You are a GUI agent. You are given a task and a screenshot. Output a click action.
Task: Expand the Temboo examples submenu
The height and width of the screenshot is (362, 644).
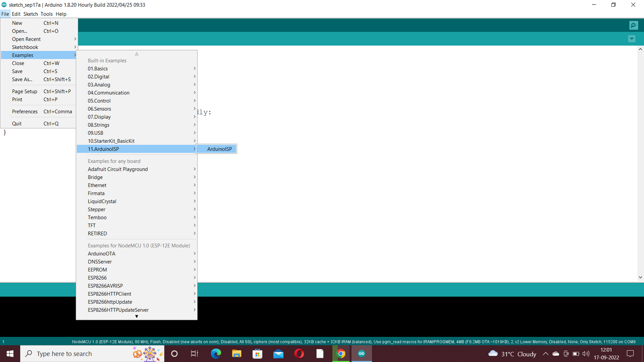[137, 217]
